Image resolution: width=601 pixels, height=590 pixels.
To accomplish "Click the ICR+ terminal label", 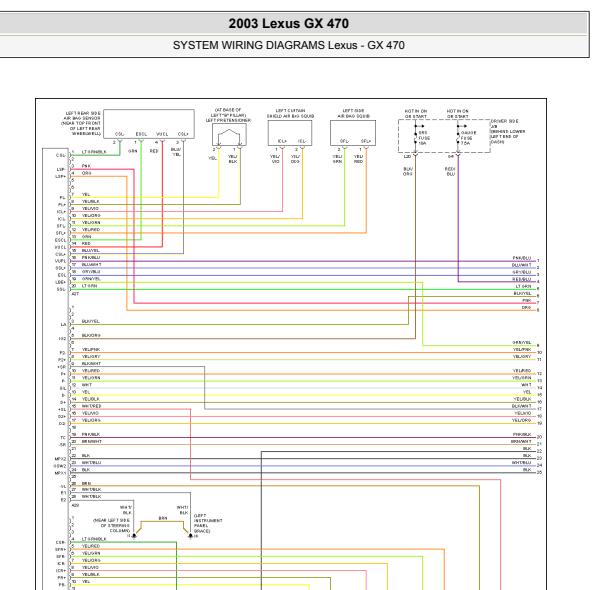I will click(x=60, y=570).
